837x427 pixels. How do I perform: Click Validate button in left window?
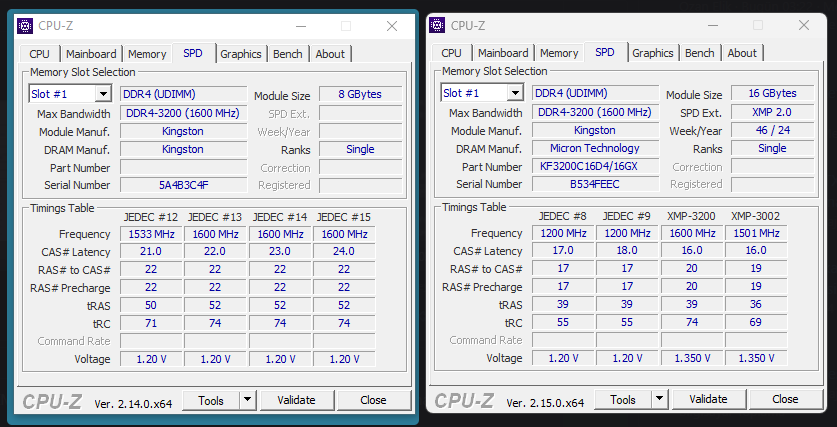[x=296, y=400]
